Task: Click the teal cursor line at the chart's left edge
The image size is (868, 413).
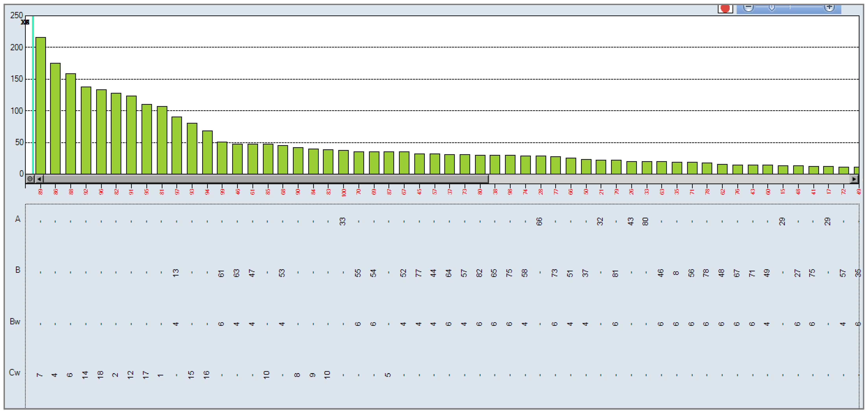Action: coord(33,101)
